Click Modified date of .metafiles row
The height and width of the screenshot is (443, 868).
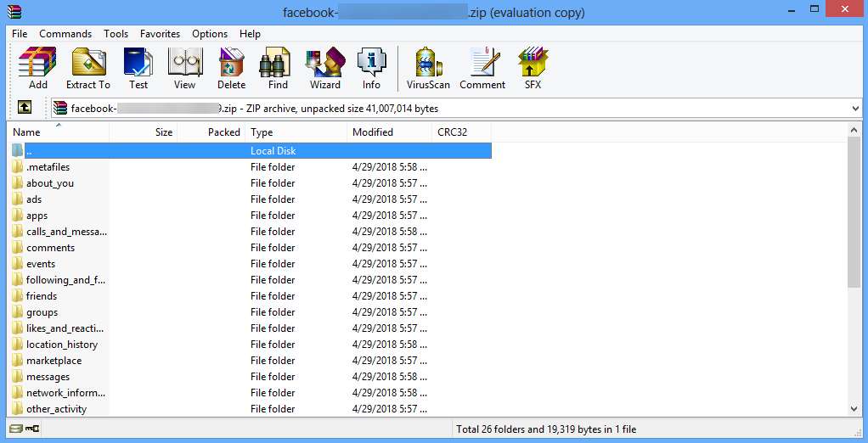tap(389, 166)
